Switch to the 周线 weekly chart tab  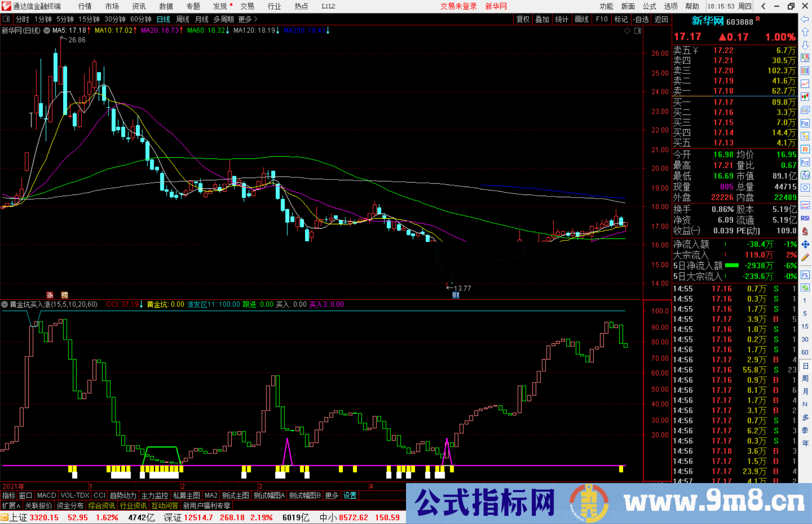pos(183,19)
